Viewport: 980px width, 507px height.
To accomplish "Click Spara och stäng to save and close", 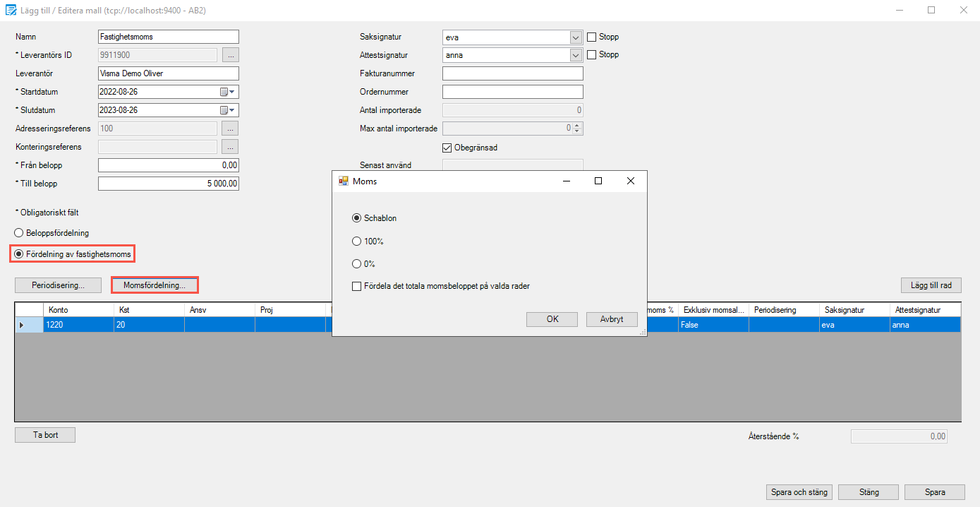I will click(799, 492).
